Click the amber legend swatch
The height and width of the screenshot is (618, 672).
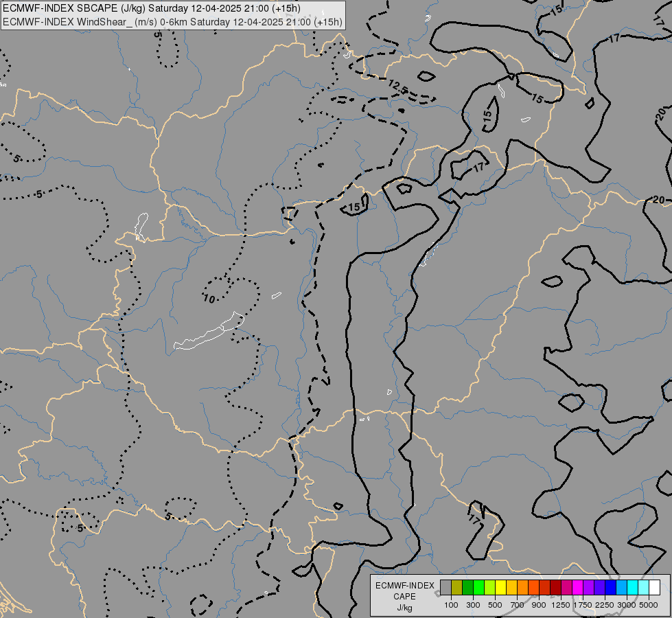[511, 587]
